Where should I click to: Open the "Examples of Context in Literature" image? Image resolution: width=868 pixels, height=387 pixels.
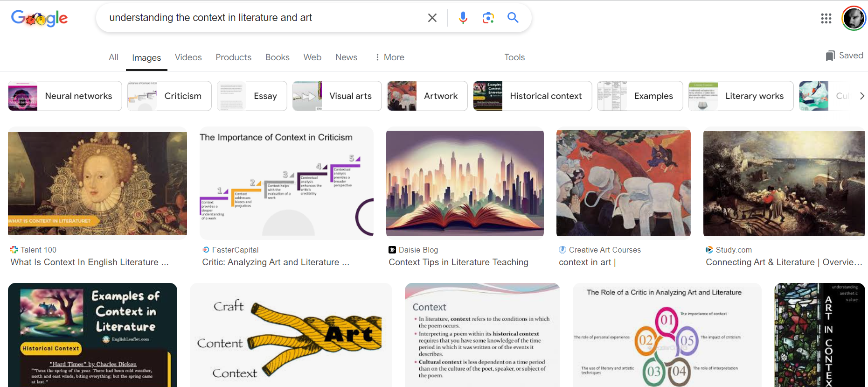[92, 335]
